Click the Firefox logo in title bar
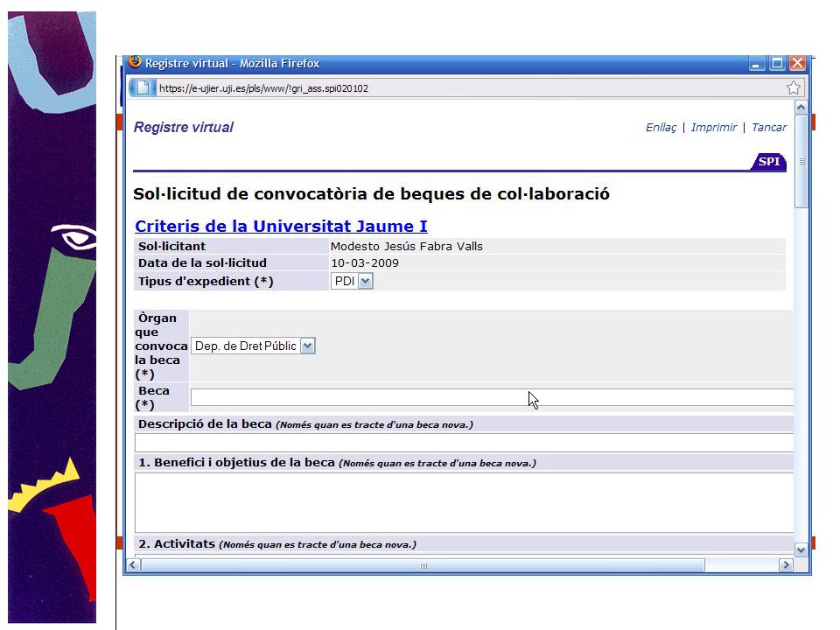This screenshot has height=630, width=840. (x=135, y=62)
